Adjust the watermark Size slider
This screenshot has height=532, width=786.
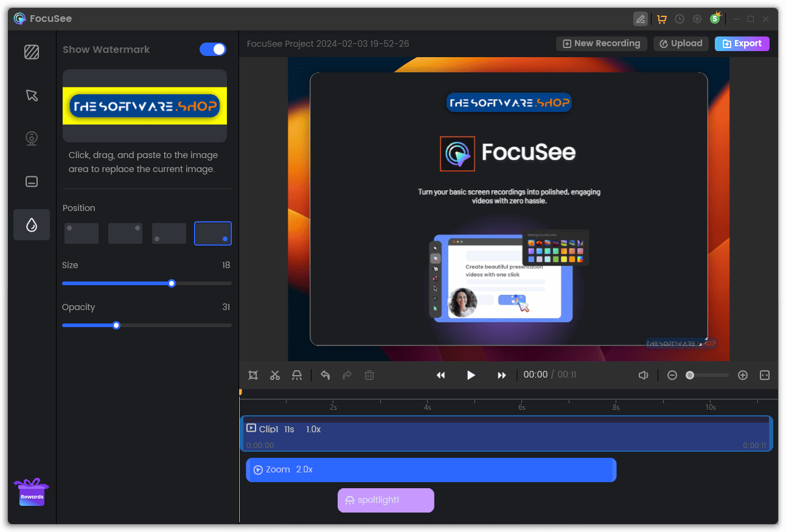tap(147, 283)
